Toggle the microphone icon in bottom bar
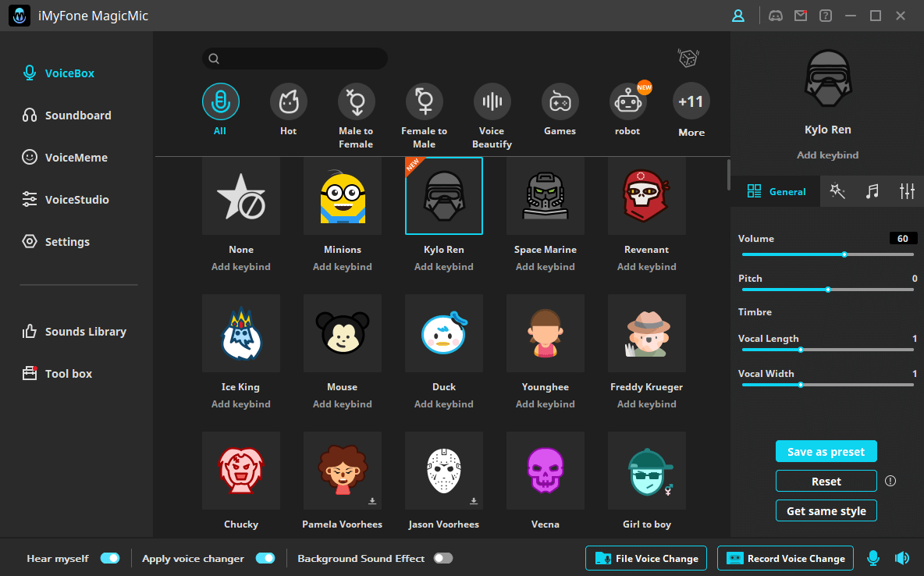 click(x=873, y=558)
